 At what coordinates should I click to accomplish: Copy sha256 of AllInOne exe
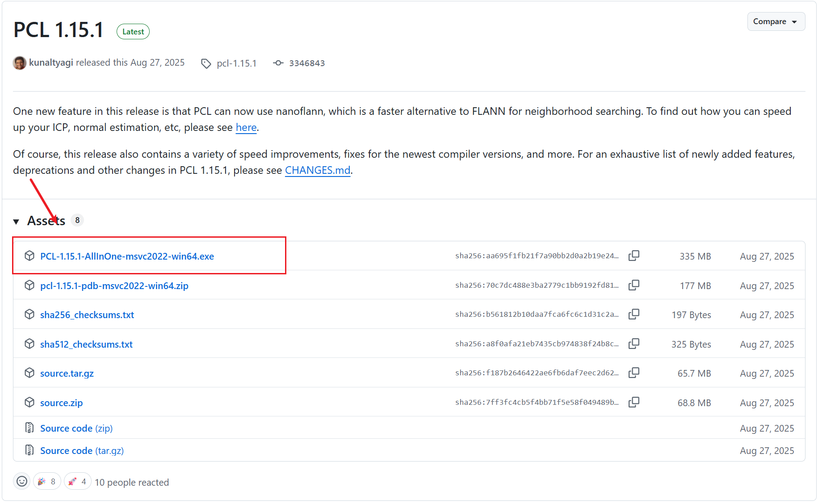tap(634, 256)
